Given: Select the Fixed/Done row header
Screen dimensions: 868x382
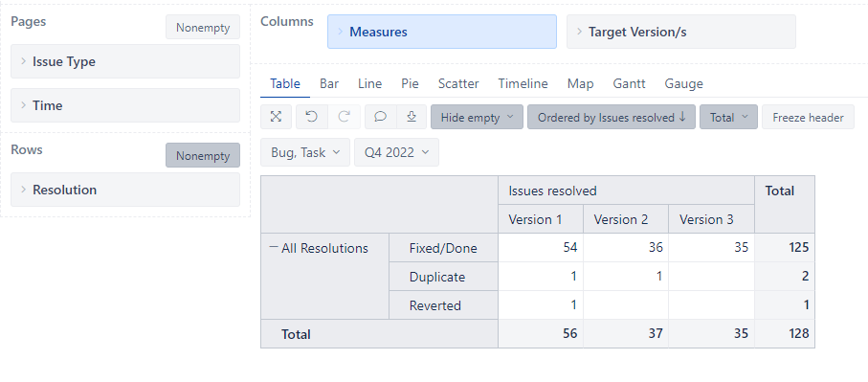Looking at the screenshot, I should 443,248.
